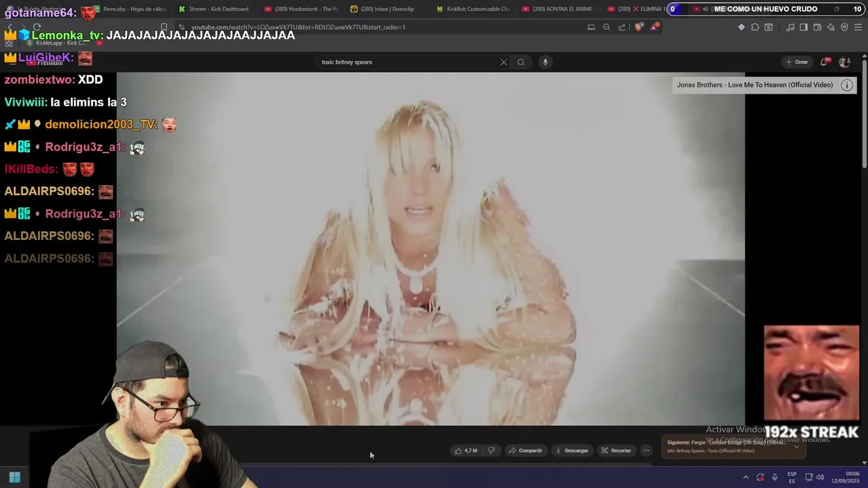This screenshot has height=488, width=868.
Task: Open the clock showing 00:06 12/09/2025
Action: pos(846,477)
